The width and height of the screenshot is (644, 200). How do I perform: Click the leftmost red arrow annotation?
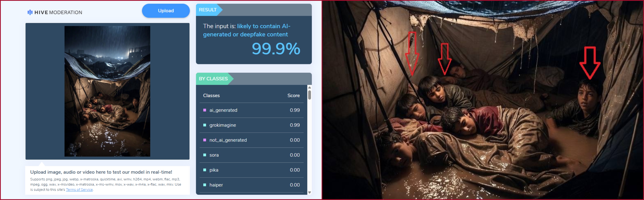[x=412, y=54]
